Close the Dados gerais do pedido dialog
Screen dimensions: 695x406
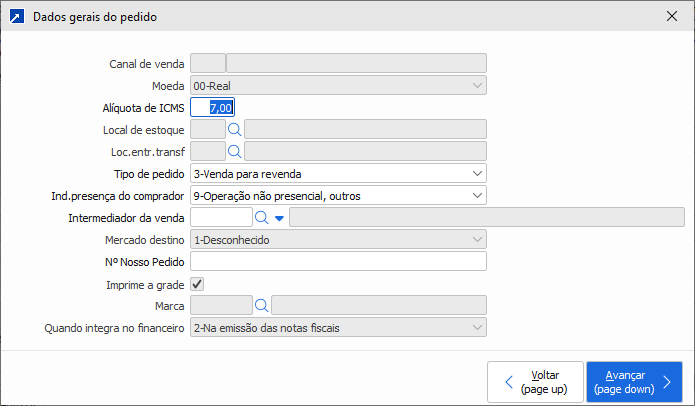point(671,16)
